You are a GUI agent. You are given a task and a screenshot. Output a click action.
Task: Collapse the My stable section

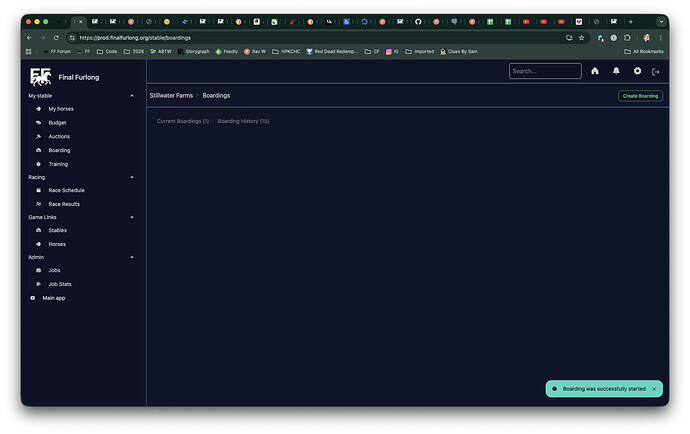point(132,96)
